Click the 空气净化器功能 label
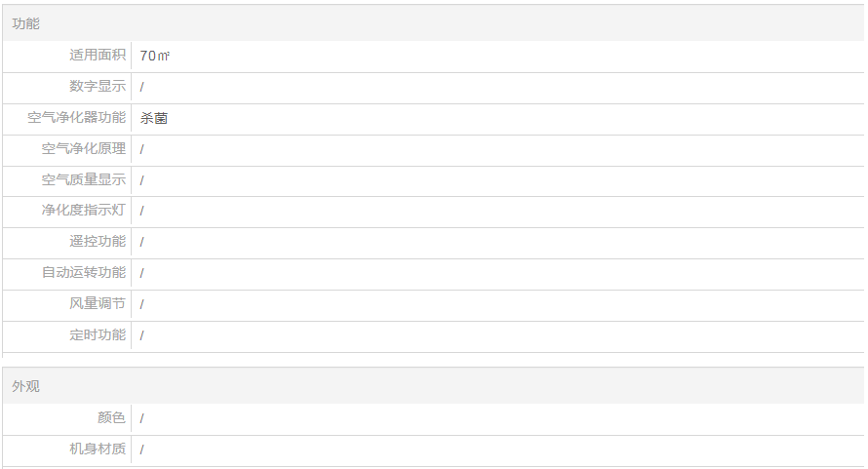Viewport: 868px width, 469px height. pyautogui.click(x=76, y=118)
